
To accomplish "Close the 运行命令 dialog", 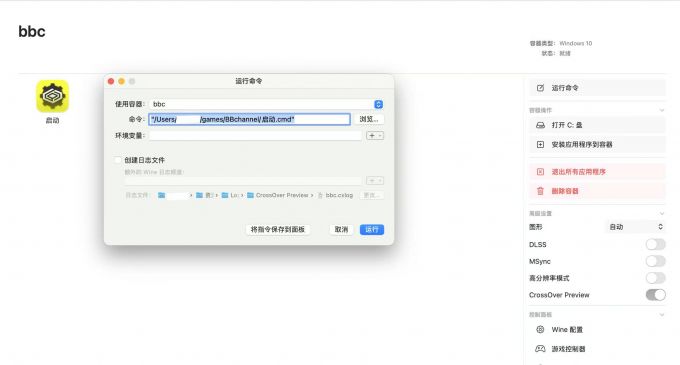I will 111,81.
